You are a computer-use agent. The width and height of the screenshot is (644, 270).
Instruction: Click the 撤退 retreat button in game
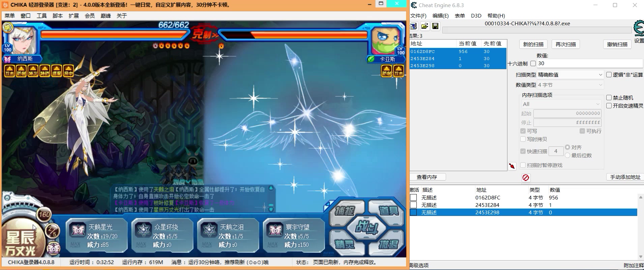click(388, 244)
